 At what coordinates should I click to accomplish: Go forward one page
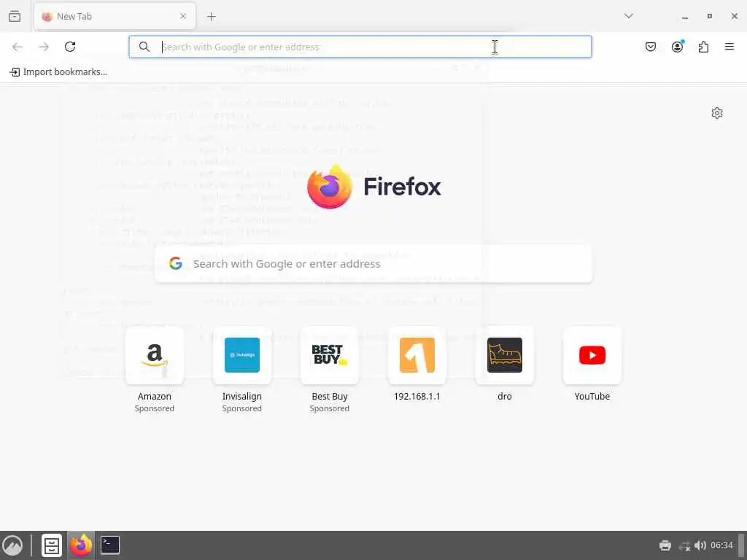[x=44, y=47]
